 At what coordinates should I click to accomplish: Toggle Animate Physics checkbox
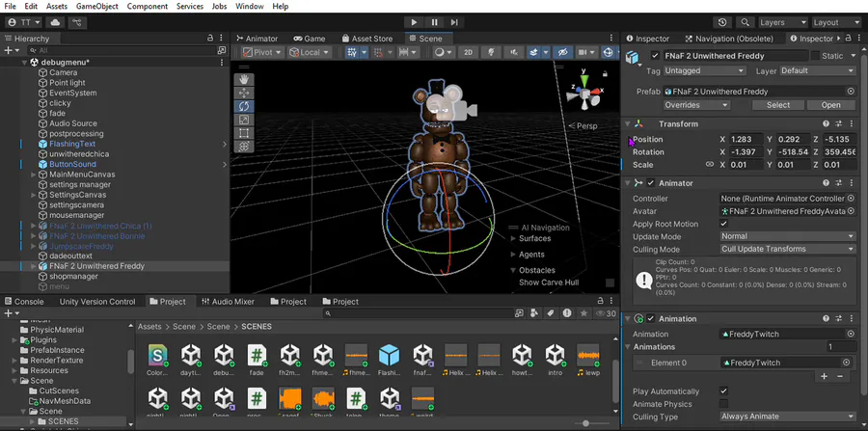click(x=723, y=404)
